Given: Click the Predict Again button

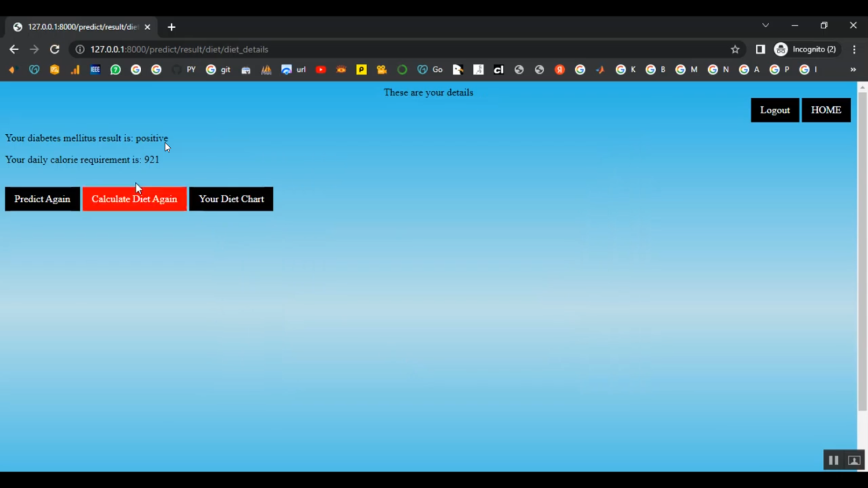Looking at the screenshot, I should coord(42,199).
